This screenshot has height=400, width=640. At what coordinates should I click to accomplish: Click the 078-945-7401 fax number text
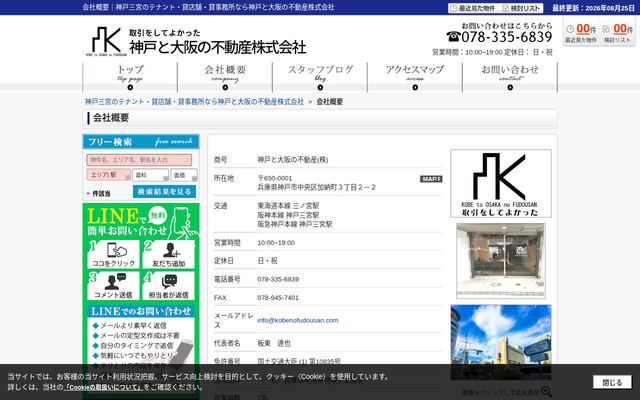click(x=278, y=298)
